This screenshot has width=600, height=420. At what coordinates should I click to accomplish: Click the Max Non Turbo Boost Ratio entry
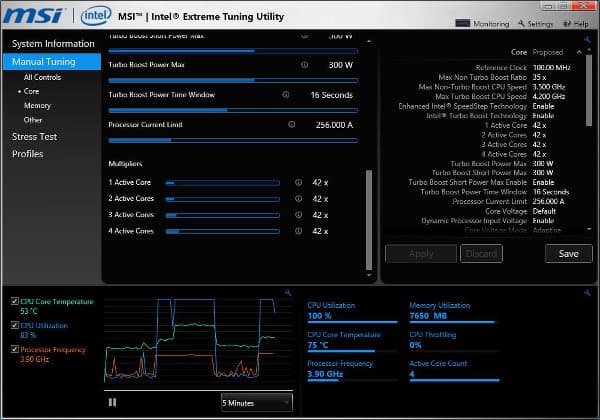pyautogui.click(x=492, y=77)
